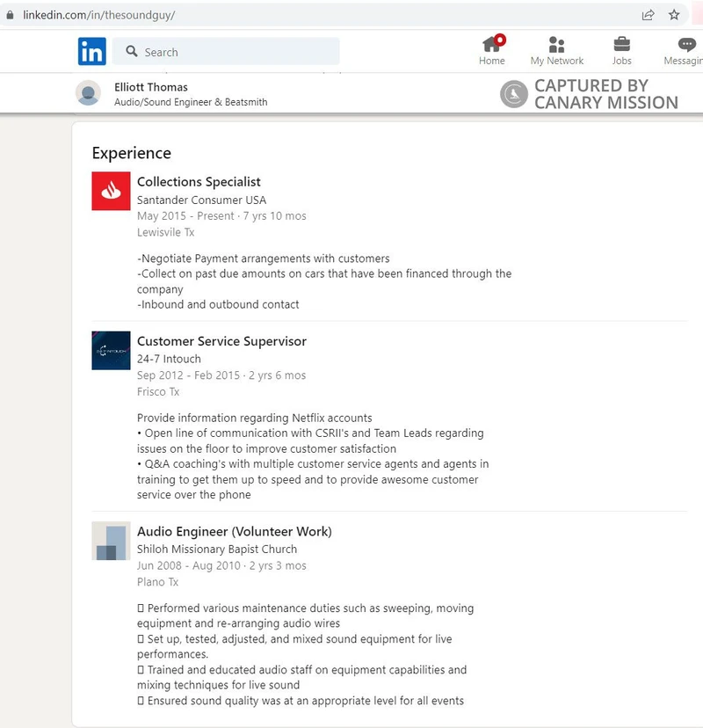Bookmark this page with star icon
This screenshot has height=728, width=703.
coord(674,15)
